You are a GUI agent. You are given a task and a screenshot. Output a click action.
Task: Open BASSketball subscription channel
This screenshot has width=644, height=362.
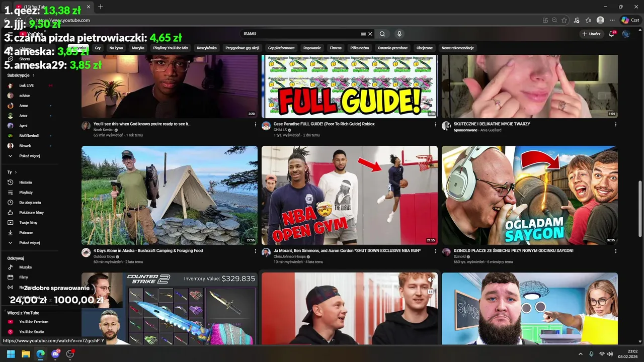click(29, 136)
